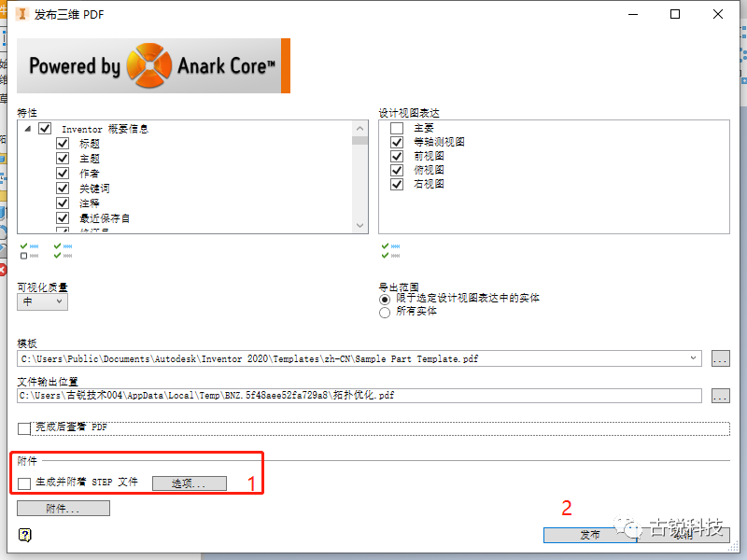This screenshot has height=560, width=747.
Task: Click the 特性 list scroll-down arrow
Action: pos(360,225)
